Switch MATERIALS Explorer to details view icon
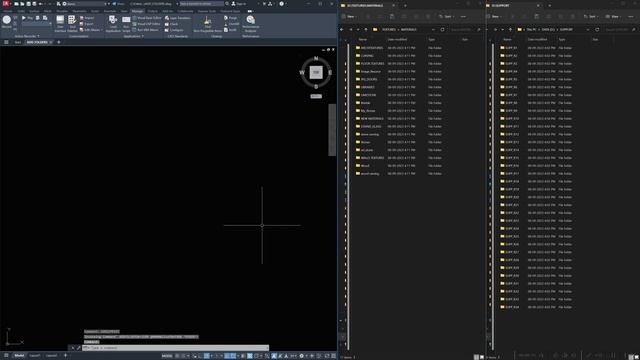The image size is (640, 360). tap(476, 357)
